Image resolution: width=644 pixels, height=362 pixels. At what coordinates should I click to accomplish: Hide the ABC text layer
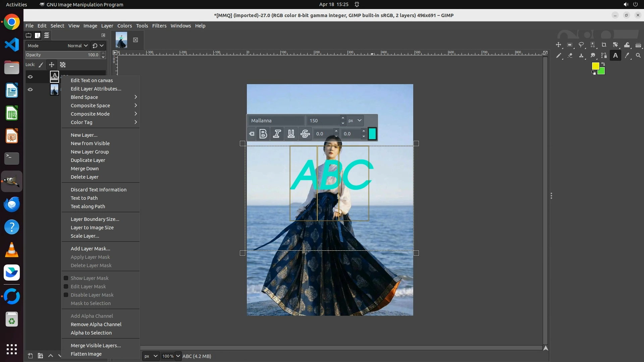pyautogui.click(x=30, y=77)
